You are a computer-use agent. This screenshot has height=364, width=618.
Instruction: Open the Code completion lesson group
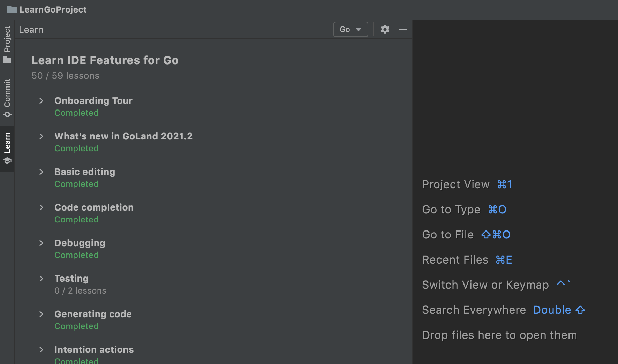pos(94,207)
